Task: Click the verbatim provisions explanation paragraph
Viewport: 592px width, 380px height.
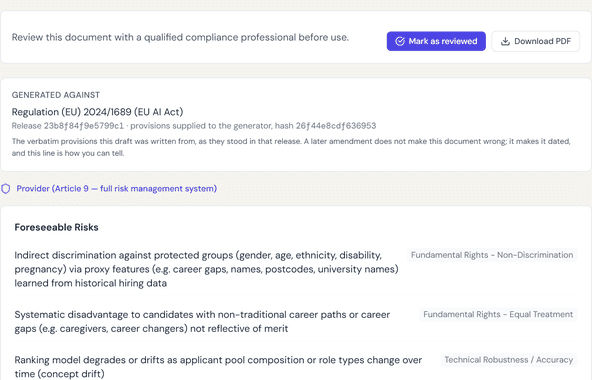Action: tap(291, 147)
